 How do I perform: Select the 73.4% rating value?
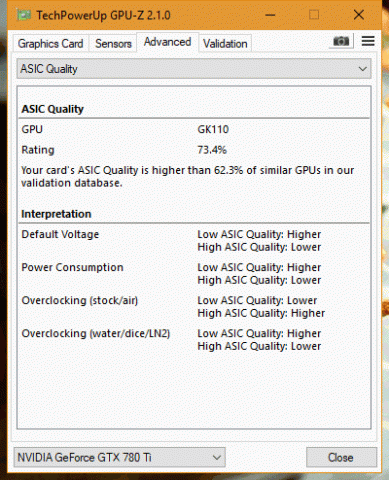pos(212,150)
